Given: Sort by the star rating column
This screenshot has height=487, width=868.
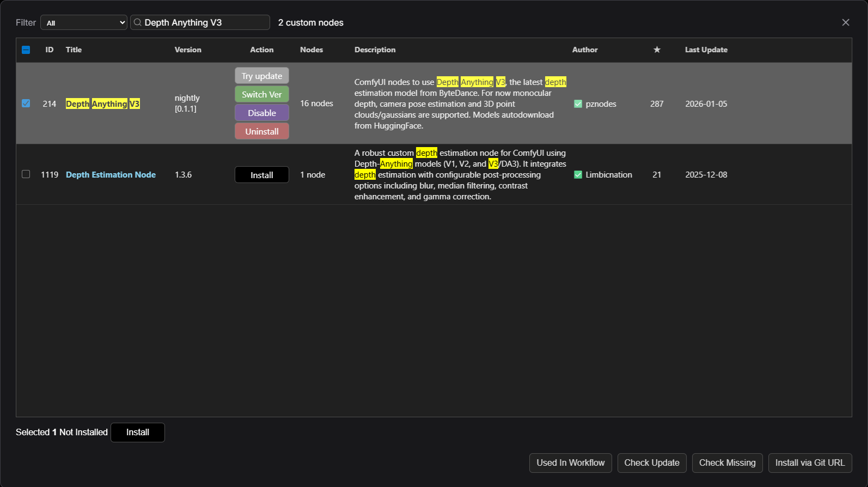Looking at the screenshot, I should coord(657,50).
